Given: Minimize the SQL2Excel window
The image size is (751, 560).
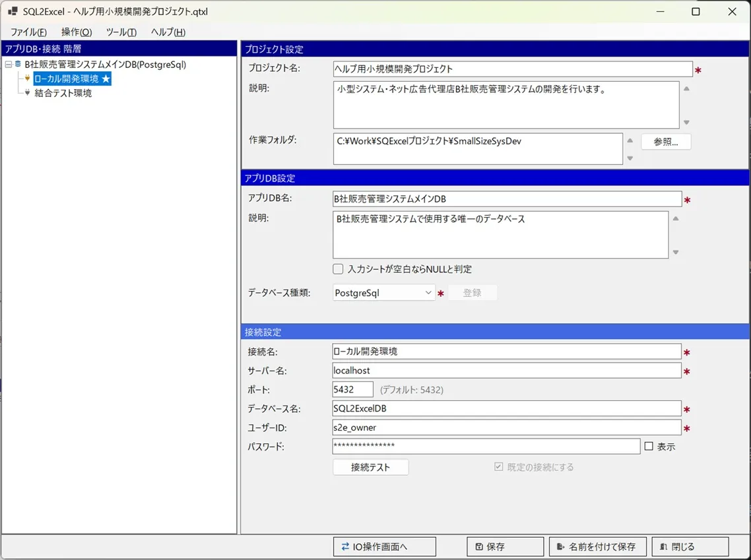Looking at the screenshot, I should (660, 11).
